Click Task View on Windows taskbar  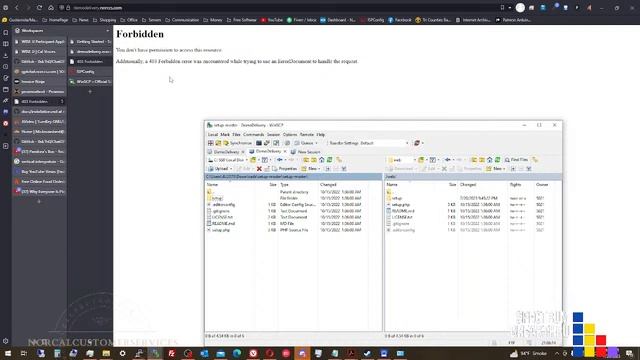coord(24,353)
